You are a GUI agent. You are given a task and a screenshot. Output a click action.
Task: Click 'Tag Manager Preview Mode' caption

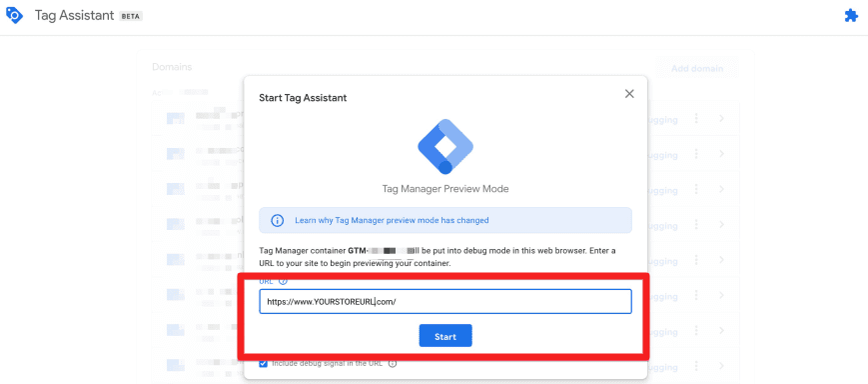click(x=445, y=189)
